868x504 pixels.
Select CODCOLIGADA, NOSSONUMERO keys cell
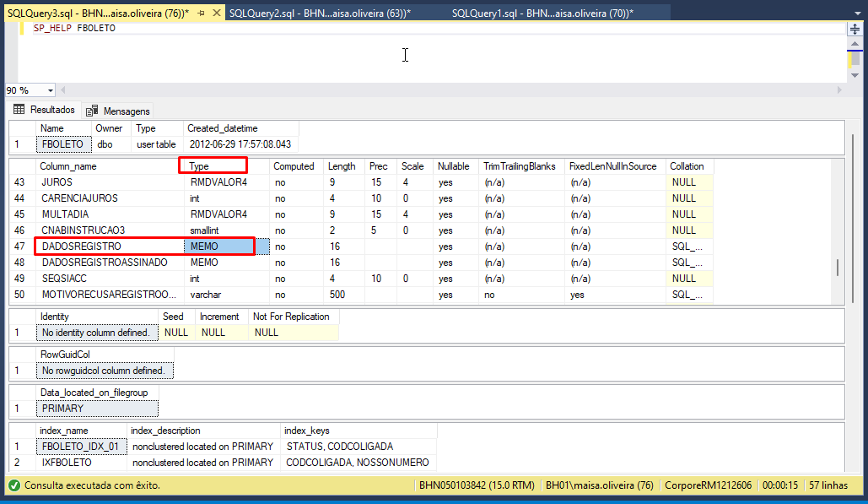359,463
